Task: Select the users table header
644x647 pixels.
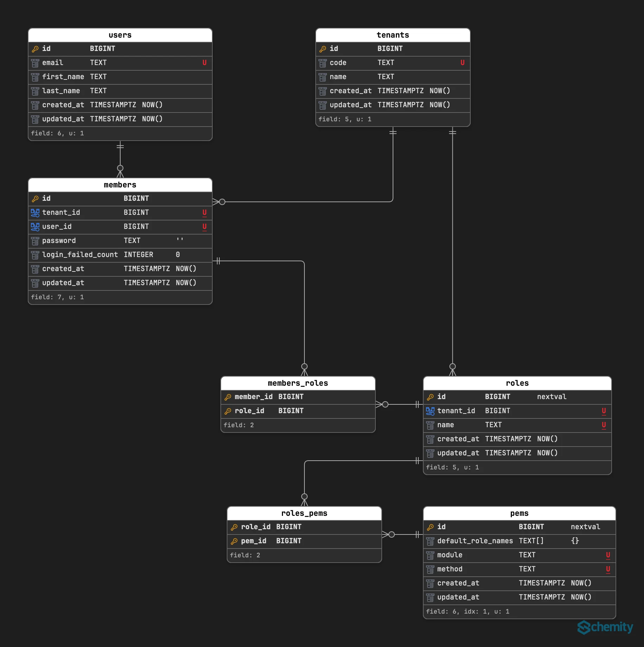Action: pyautogui.click(x=120, y=35)
